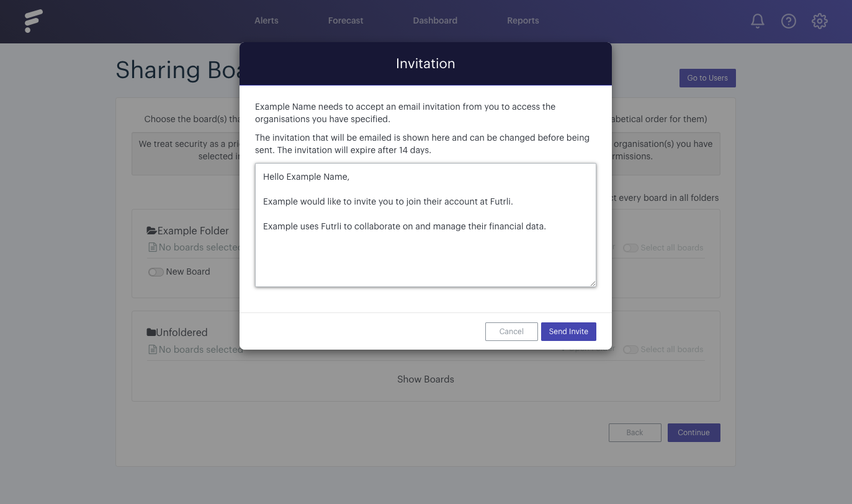Viewport: 852px width, 504px height.
Task: Expand Show Boards in Unfoldered
Action: (x=426, y=379)
